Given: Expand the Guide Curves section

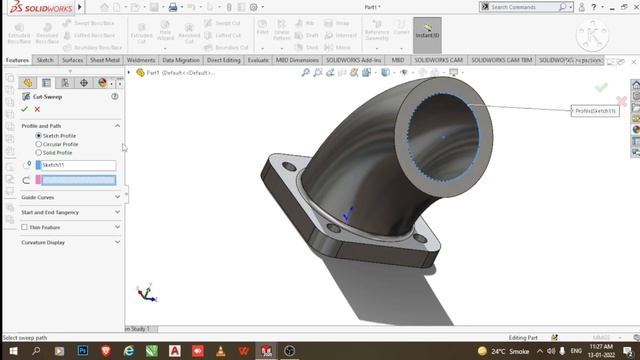Looking at the screenshot, I should pos(118,197).
